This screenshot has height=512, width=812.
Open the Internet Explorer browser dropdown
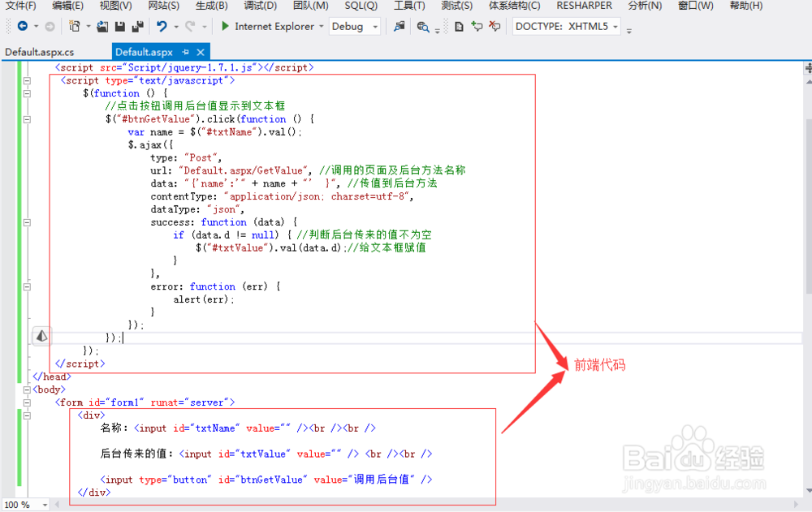pyautogui.click(x=321, y=27)
